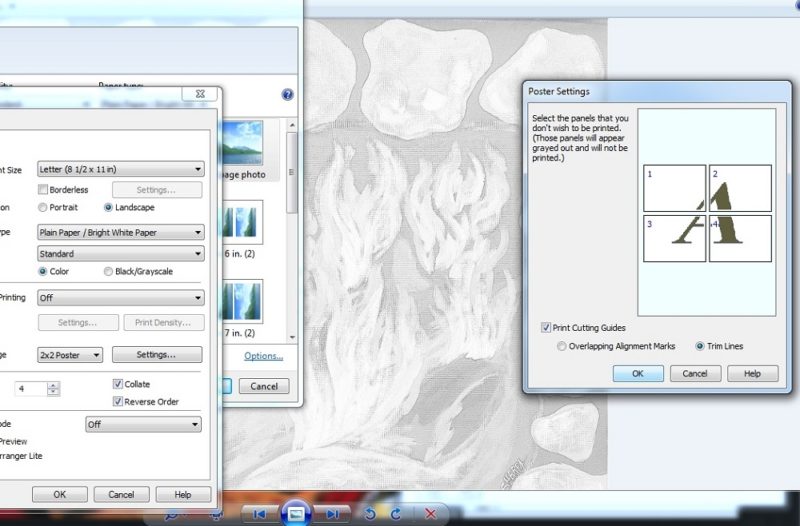Viewport: 800px width, 526px height.
Task: Select Black/Grayscale option
Action: (x=108, y=271)
